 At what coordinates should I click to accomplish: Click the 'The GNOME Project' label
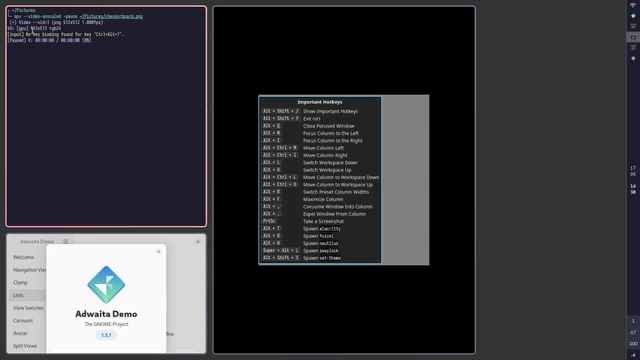point(106,324)
